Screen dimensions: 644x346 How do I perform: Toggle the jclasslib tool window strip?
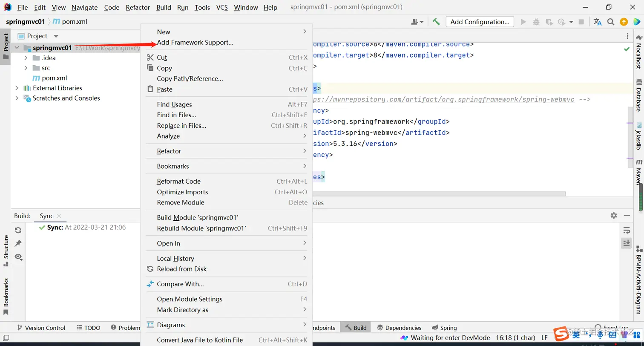[x=639, y=136]
